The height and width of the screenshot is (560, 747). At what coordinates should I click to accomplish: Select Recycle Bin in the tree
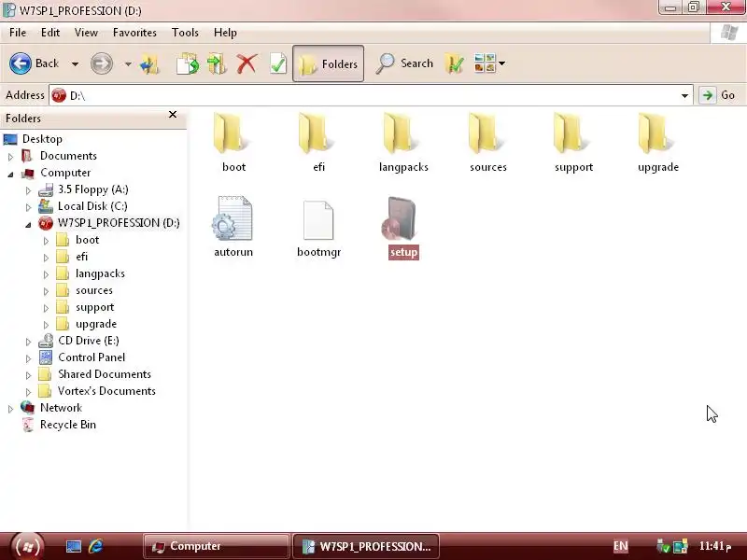tap(67, 425)
